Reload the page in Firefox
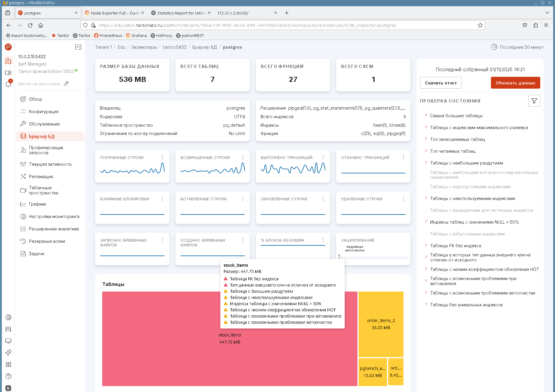The height and width of the screenshot is (392, 555). (x=30, y=25)
